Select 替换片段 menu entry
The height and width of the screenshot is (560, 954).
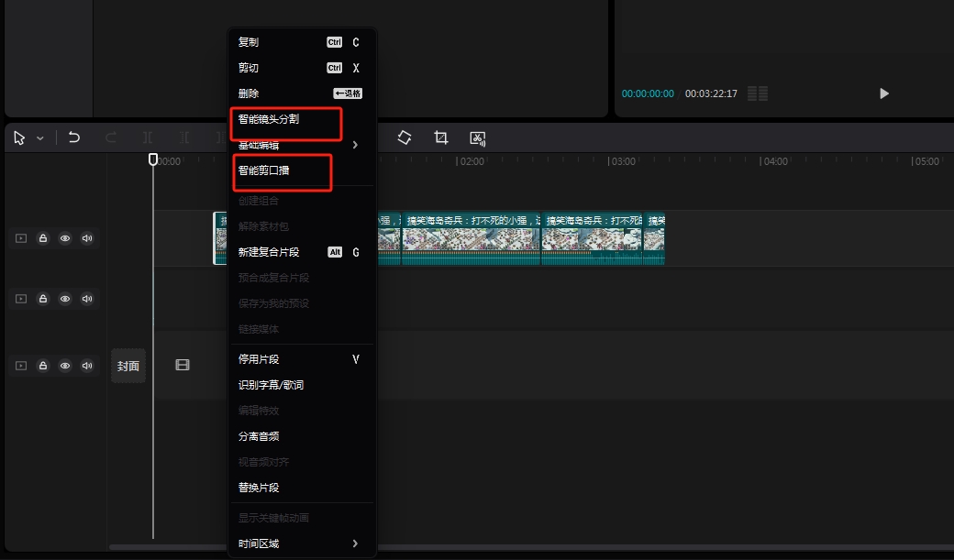click(302, 487)
